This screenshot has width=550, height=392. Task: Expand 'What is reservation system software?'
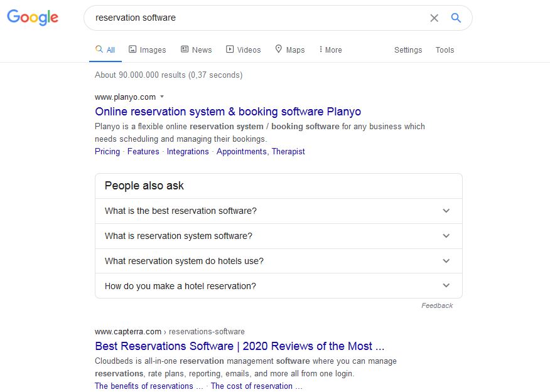click(x=279, y=236)
